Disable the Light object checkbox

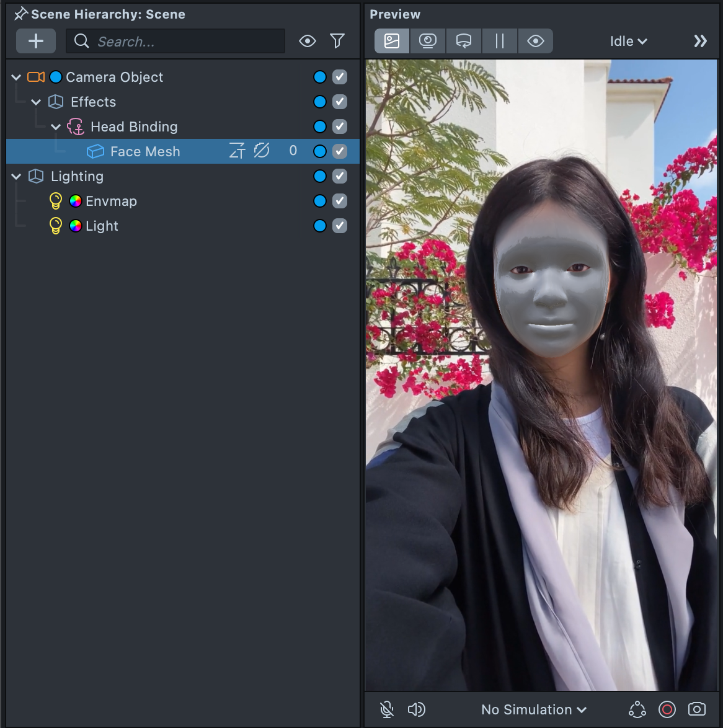(340, 226)
